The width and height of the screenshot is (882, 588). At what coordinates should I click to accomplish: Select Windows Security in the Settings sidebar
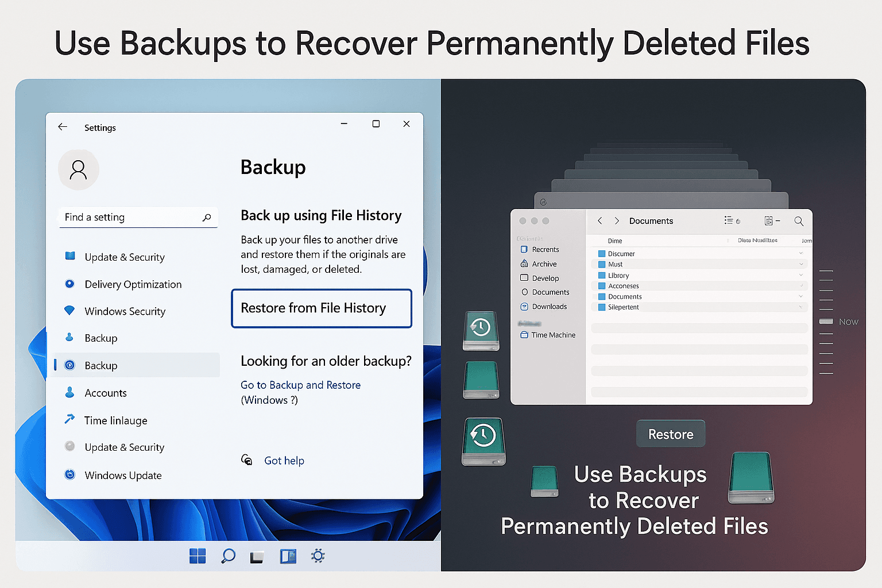coord(125,311)
